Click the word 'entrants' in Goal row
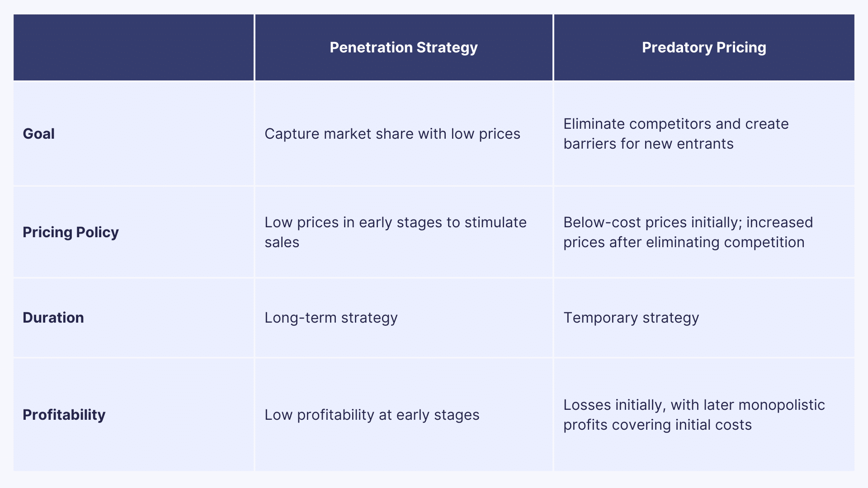This screenshot has height=488, width=868. coord(705,144)
